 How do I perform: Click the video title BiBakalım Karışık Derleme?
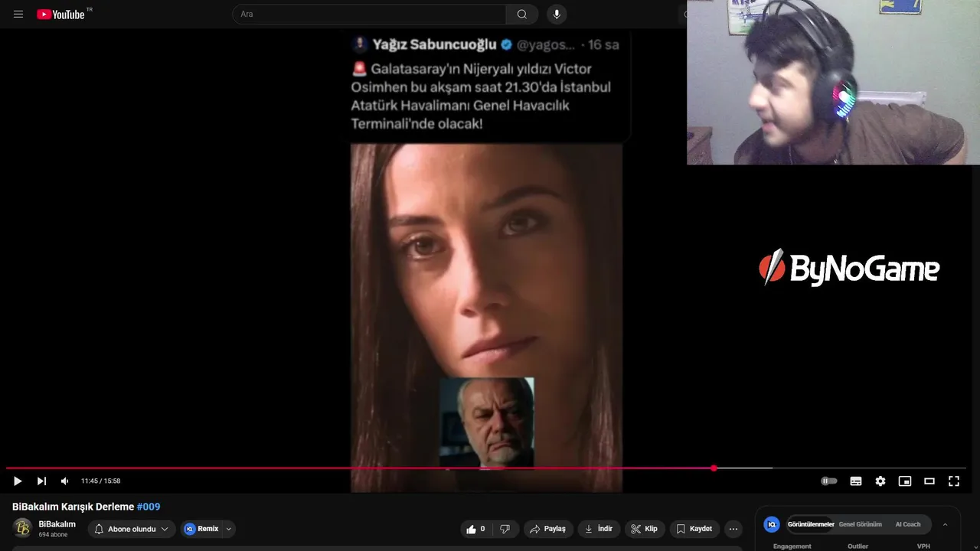click(73, 507)
